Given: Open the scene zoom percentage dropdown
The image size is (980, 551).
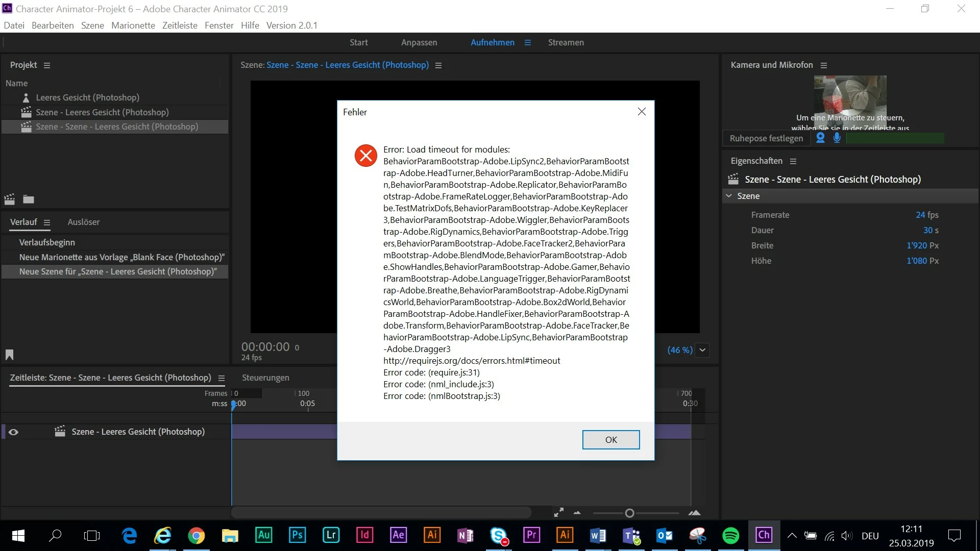Looking at the screenshot, I should coord(702,350).
